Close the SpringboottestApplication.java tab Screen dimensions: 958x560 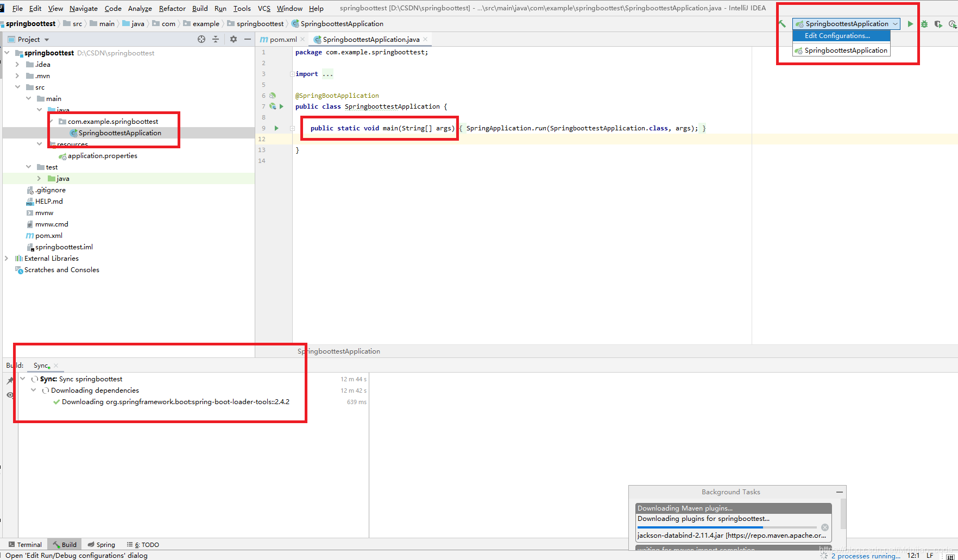pos(425,39)
